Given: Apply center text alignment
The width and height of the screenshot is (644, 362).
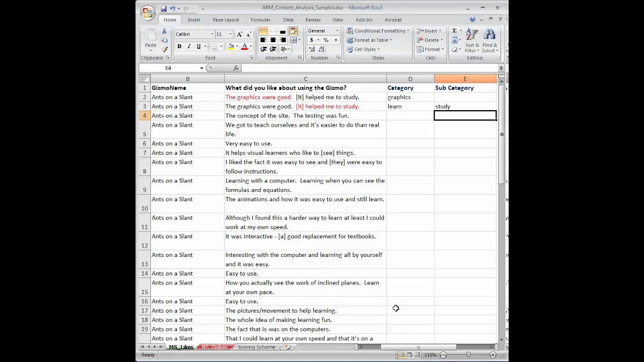Looking at the screenshot, I should 273,40.
